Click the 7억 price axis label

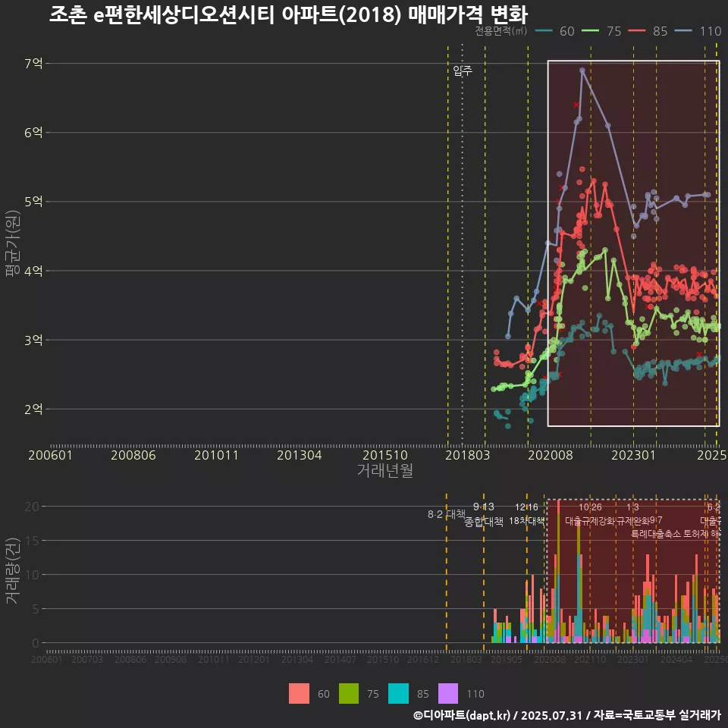(33, 63)
